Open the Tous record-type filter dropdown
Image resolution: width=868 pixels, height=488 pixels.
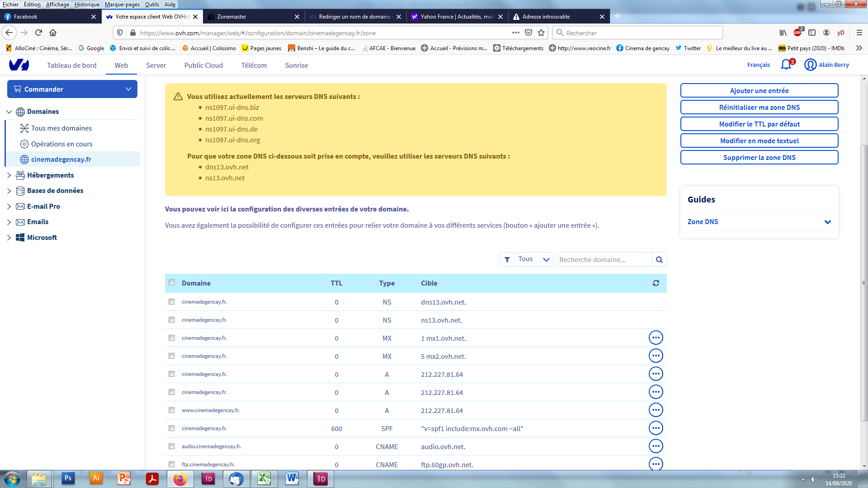(x=533, y=259)
